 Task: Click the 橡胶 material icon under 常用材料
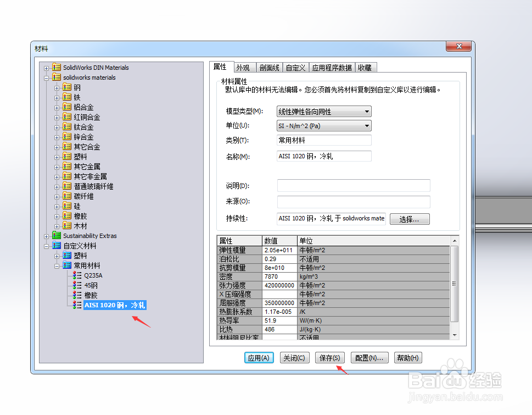tap(77, 295)
